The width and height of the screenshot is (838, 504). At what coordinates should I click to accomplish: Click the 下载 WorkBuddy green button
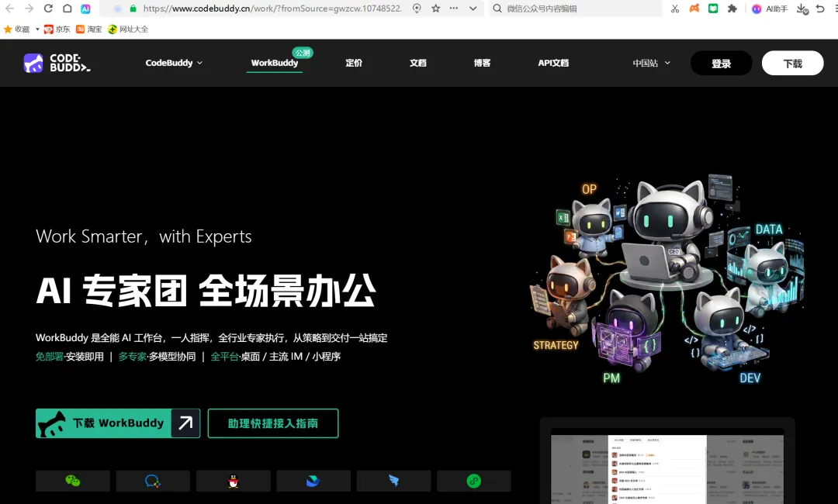pos(118,423)
